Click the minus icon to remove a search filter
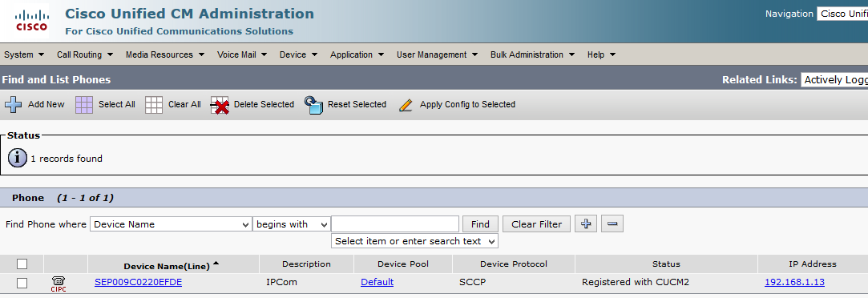868x298 pixels. (612, 224)
